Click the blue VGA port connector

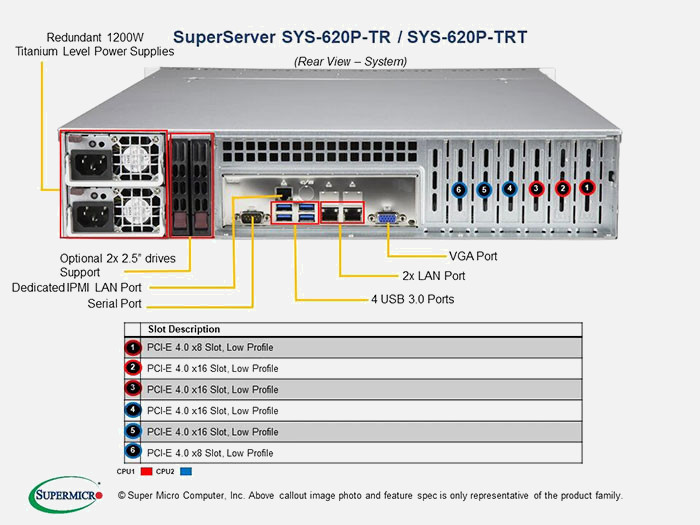(x=387, y=218)
